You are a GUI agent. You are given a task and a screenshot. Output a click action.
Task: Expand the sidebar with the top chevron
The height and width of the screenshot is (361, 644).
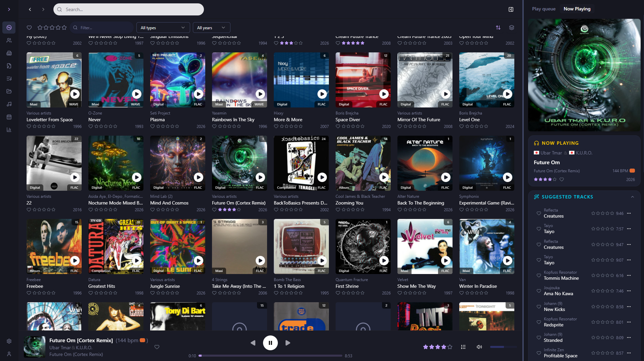[9, 9]
